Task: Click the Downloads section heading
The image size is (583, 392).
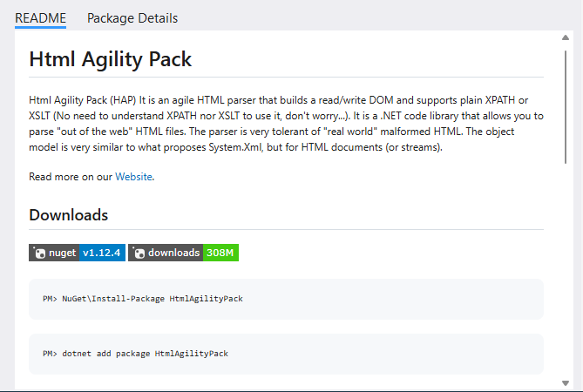Action: coord(69,215)
